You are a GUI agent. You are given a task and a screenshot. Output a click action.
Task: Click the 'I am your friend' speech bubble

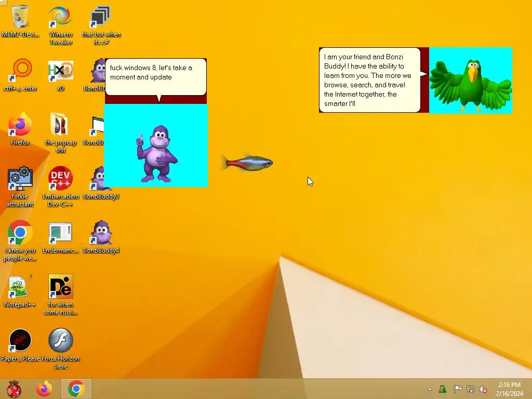370,79
